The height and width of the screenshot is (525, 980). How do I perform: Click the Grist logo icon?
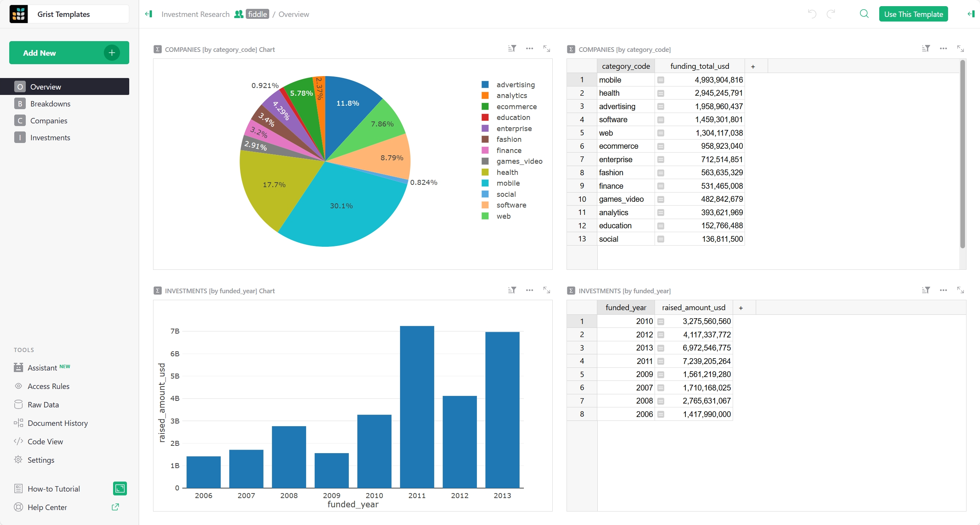click(18, 14)
